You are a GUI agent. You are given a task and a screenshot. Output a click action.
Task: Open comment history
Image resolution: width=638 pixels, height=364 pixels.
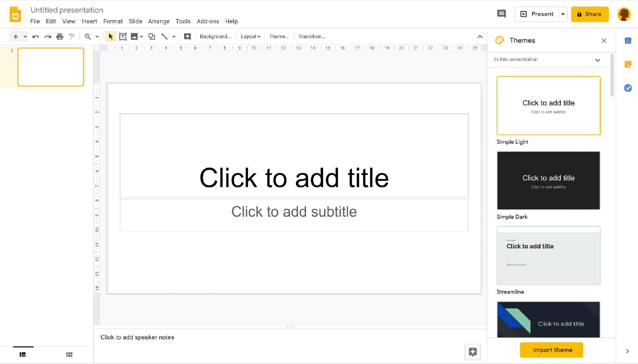[501, 14]
